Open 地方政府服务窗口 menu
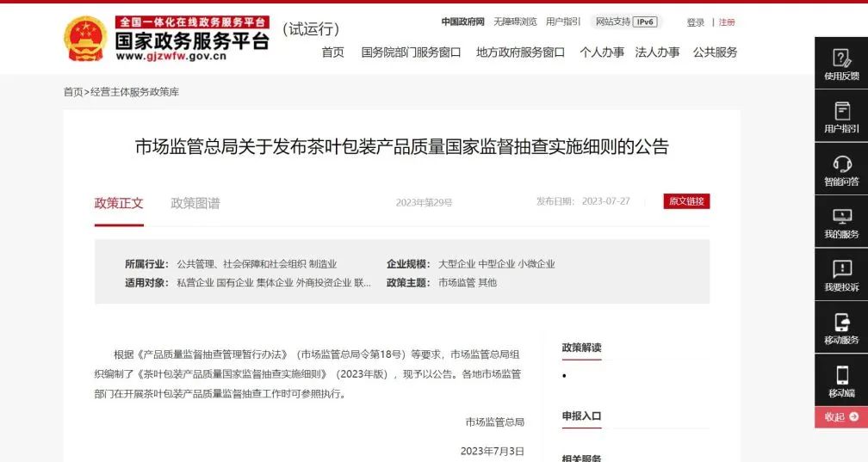This screenshot has height=462, width=868. (520, 52)
